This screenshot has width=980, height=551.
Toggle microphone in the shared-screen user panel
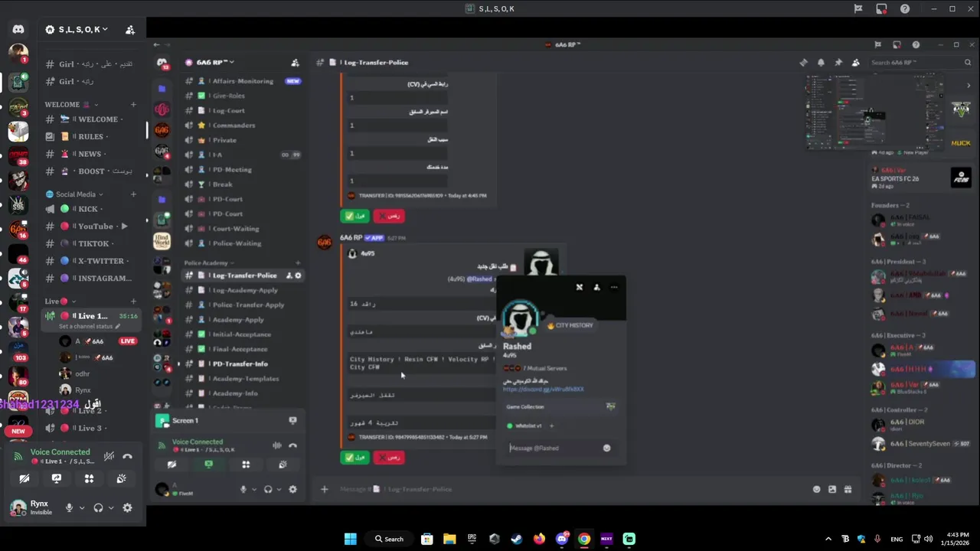[243, 490]
